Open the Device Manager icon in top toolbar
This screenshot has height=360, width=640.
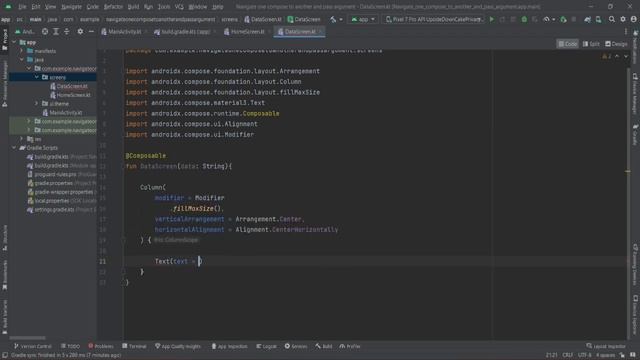598,19
